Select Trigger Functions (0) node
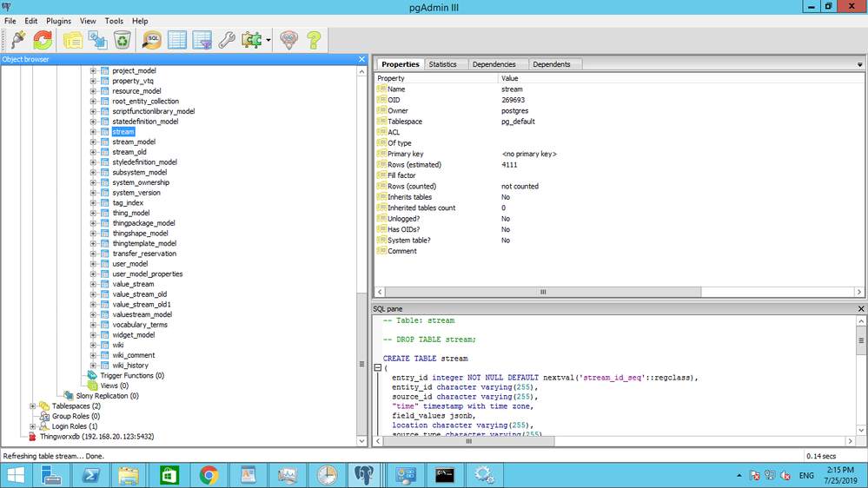This screenshot has height=488, width=868. tap(132, 376)
